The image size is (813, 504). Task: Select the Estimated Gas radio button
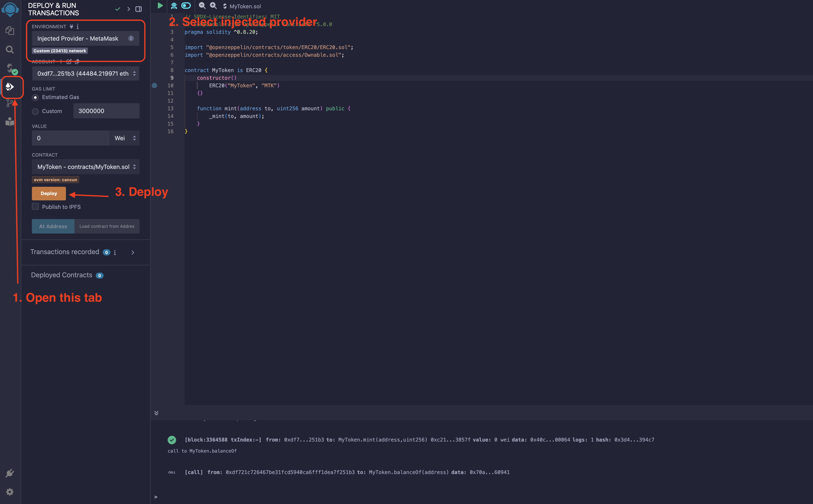(35, 97)
